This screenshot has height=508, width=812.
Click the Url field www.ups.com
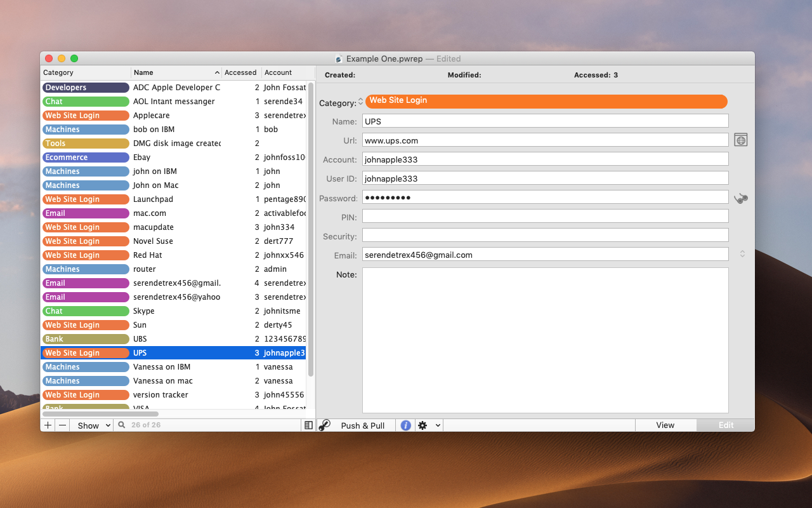(545, 140)
